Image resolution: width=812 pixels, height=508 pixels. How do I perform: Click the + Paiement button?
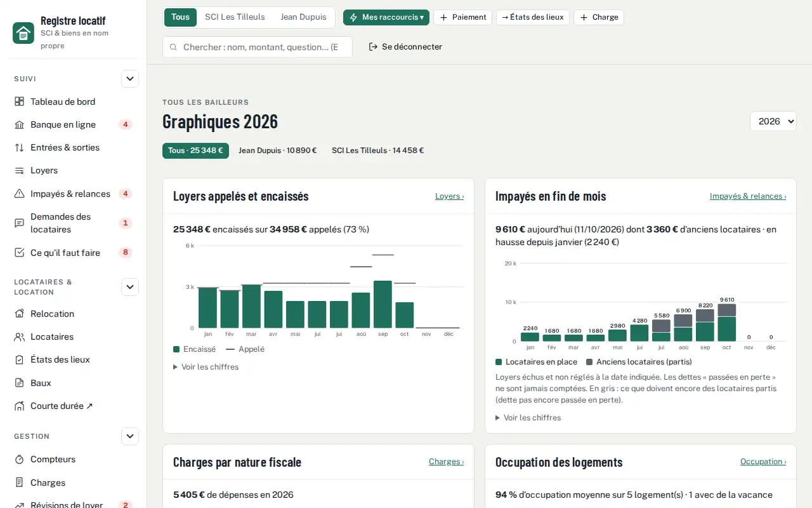[x=462, y=17]
